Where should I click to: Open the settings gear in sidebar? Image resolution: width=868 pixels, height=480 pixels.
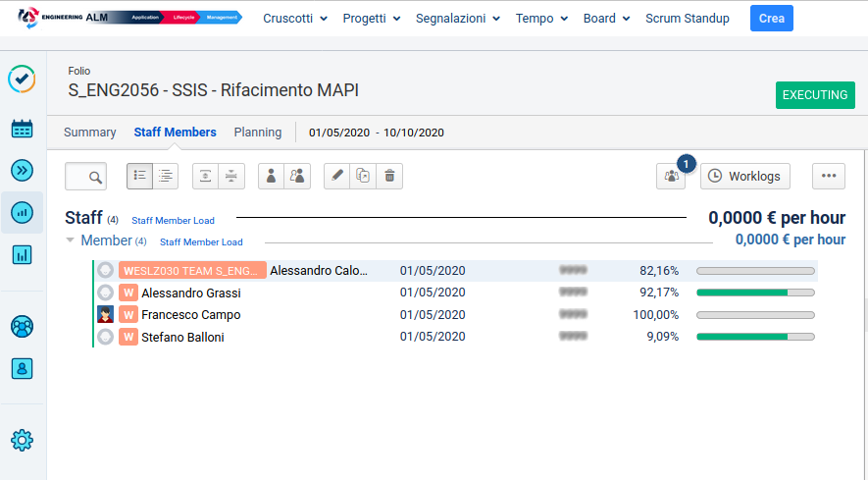(x=22, y=441)
